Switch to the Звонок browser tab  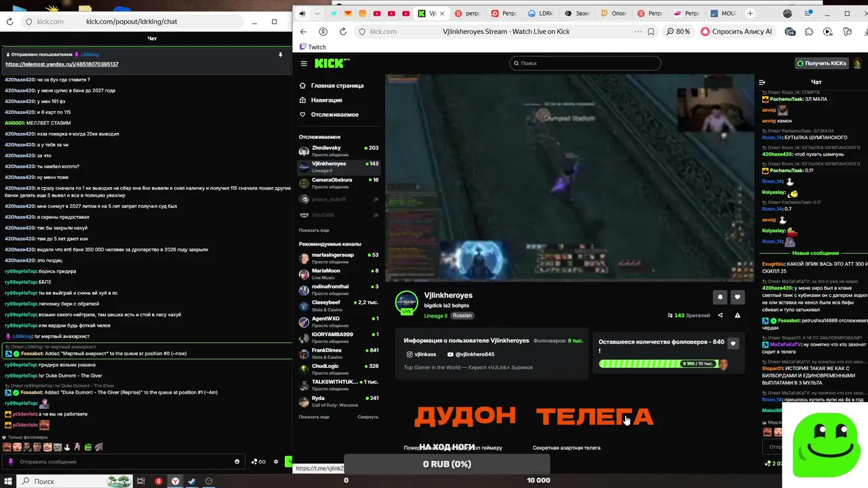point(576,14)
